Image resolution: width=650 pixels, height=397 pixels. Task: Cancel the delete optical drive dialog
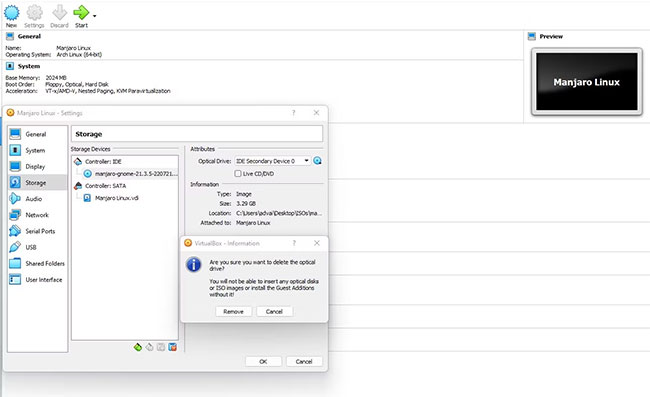click(x=274, y=312)
